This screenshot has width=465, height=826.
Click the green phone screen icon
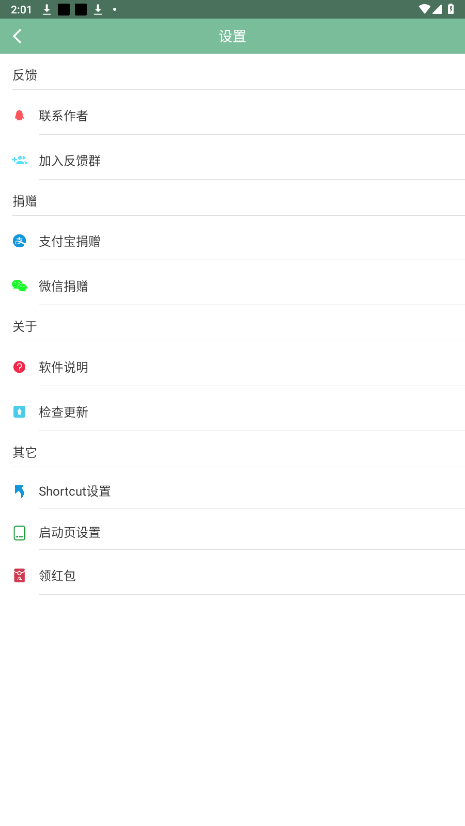click(19, 533)
